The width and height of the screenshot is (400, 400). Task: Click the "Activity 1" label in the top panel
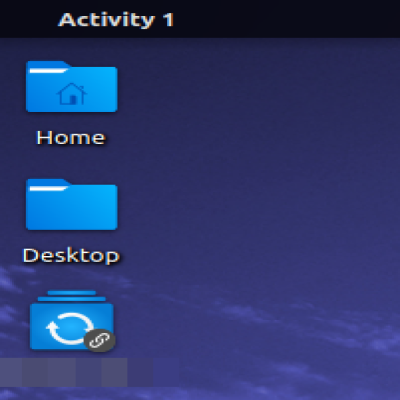[116, 20]
